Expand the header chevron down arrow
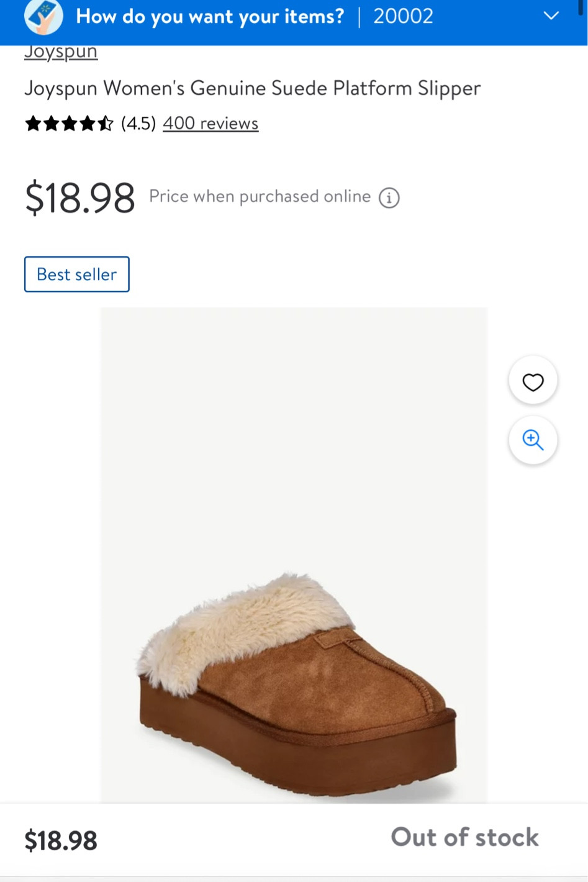This screenshot has height=882, width=588. tap(551, 16)
